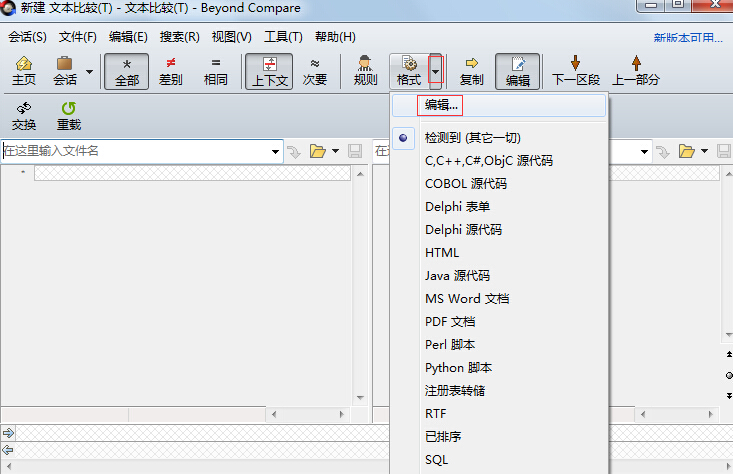Image resolution: width=733 pixels, height=474 pixels.
Task: Expand the 格式 dropdown arrow
Action: (x=436, y=72)
